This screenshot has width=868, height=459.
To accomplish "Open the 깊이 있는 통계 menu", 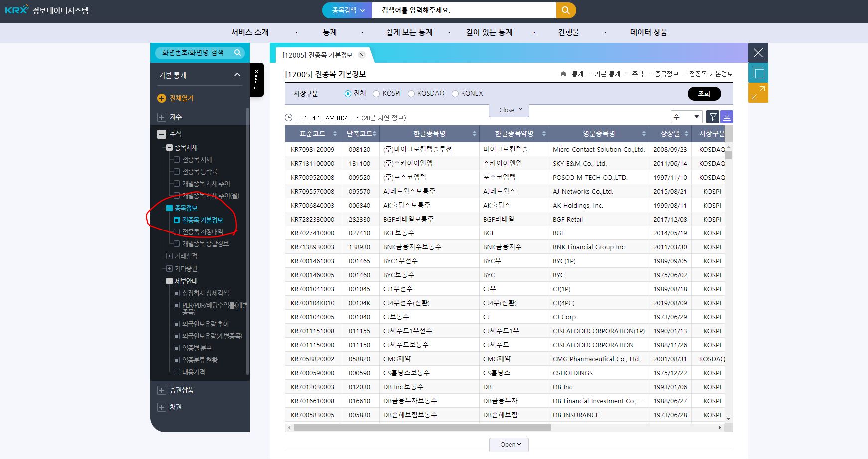I will [x=489, y=32].
